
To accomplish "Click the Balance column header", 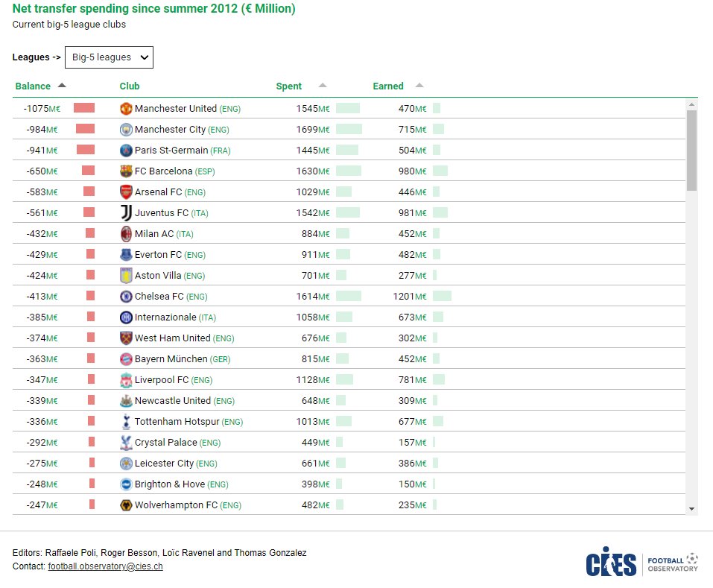I will coord(33,86).
